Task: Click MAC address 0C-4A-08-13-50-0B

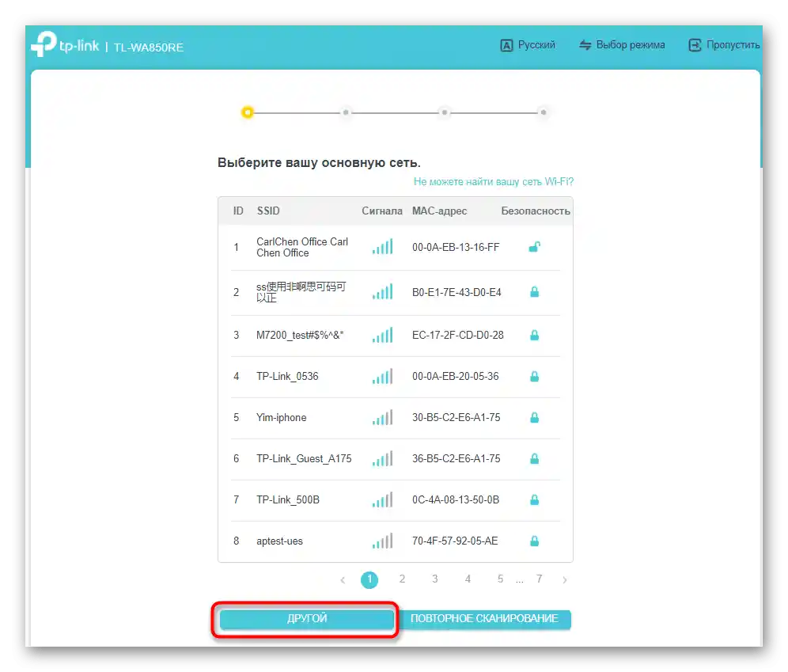Action: 456,500
